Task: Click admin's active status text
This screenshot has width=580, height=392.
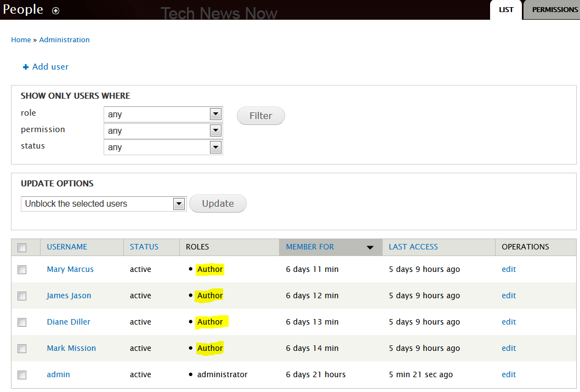Action: [140, 374]
